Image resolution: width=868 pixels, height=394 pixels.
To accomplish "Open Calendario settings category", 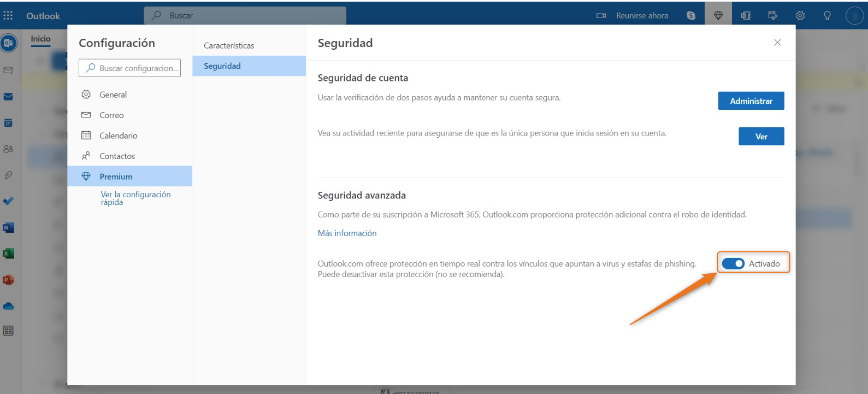I will point(129,136).
